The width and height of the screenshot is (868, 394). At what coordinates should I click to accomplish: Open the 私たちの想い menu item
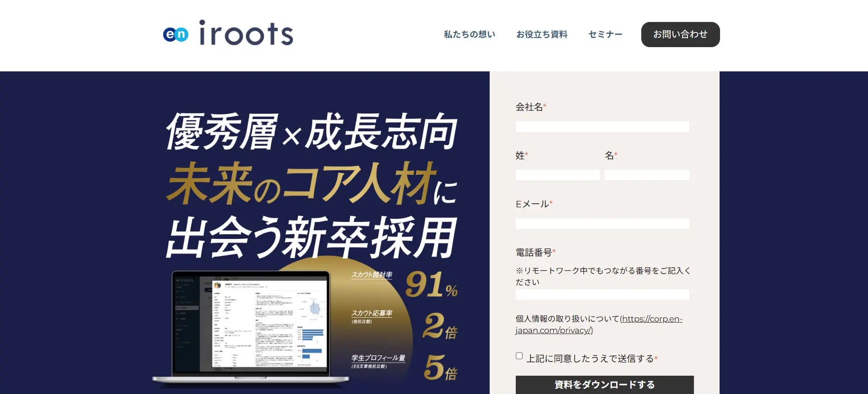coord(469,34)
